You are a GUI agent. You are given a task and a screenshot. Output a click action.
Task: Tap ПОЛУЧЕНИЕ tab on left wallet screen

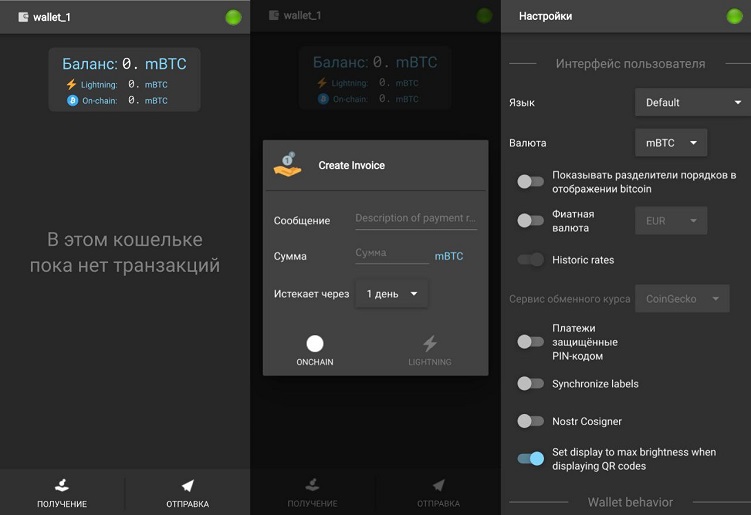coord(62,493)
